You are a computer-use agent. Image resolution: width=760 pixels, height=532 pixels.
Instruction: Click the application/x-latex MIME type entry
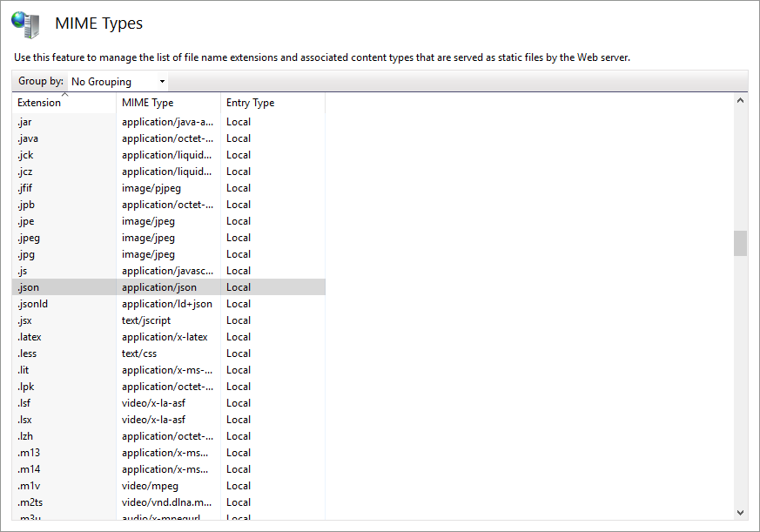165,337
